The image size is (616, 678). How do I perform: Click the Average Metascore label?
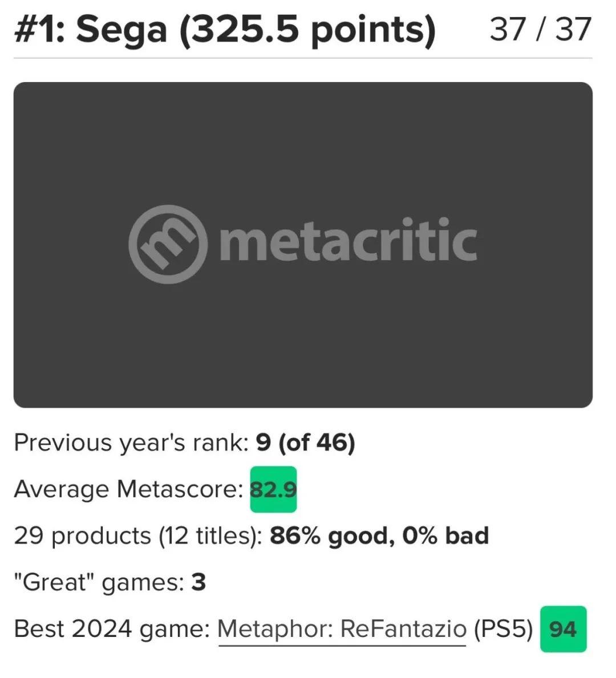pos(128,489)
